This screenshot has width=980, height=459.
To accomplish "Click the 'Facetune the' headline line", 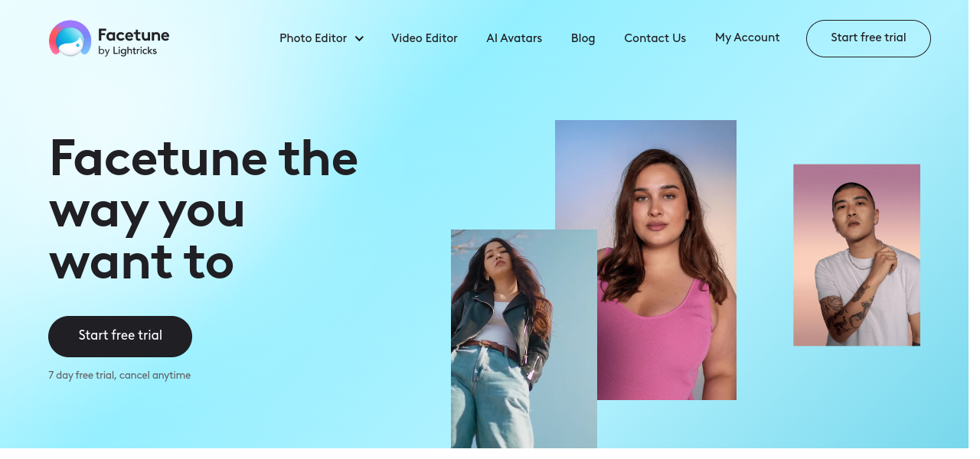I will tap(204, 158).
